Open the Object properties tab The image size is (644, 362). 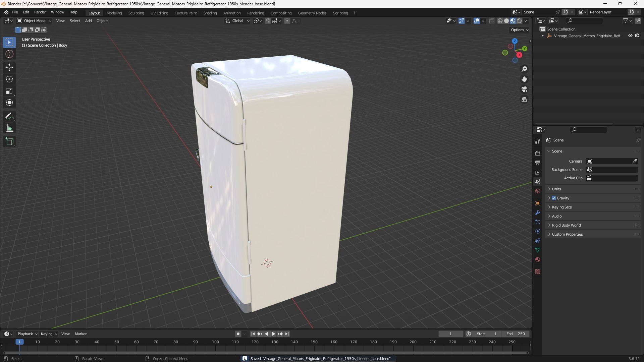pos(538,203)
